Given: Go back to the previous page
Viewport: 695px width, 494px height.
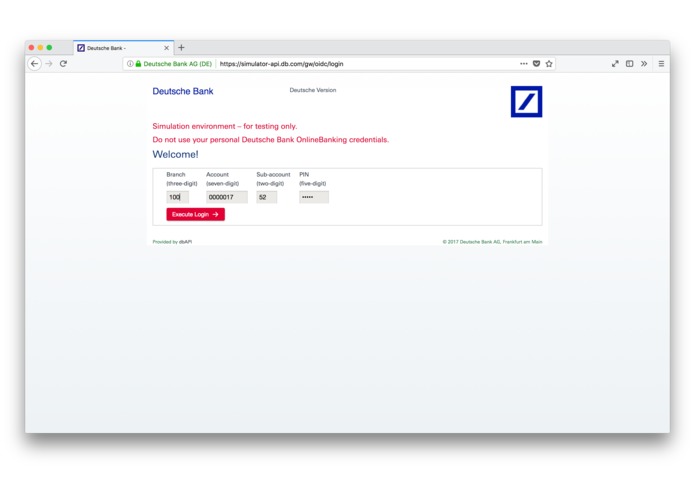Looking at the screenshot, I should coord(35,64).
